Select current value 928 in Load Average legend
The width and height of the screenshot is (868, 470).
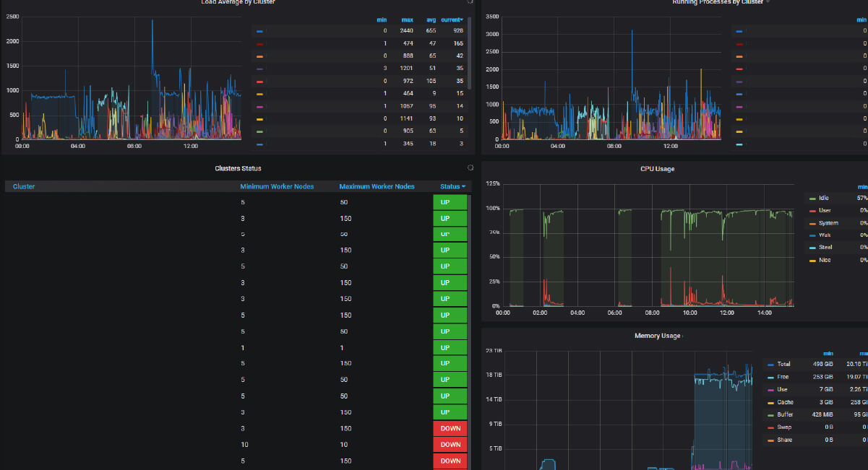458,32
